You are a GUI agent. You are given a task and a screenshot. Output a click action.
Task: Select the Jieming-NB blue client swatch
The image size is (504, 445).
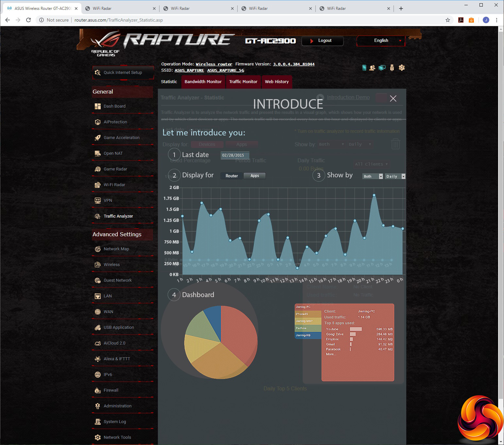(308, 335)
